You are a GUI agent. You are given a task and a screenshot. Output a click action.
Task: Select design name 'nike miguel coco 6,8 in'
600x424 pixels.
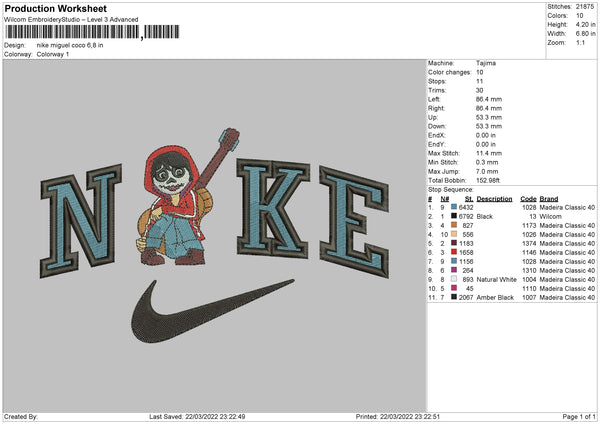pos(70,45)
